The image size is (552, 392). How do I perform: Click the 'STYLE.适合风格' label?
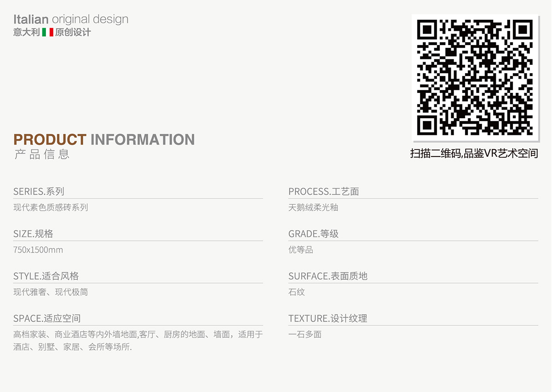[x=46, y=276]
